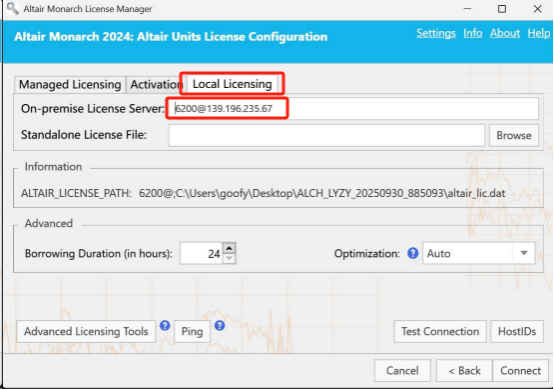Close the License Manager window
The width and height of the screenshot is (554, 389).
point(537,8)
